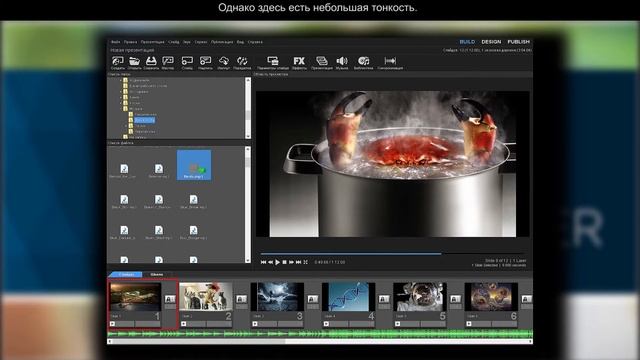Open the transition icon after slide 6

(527, 299)
